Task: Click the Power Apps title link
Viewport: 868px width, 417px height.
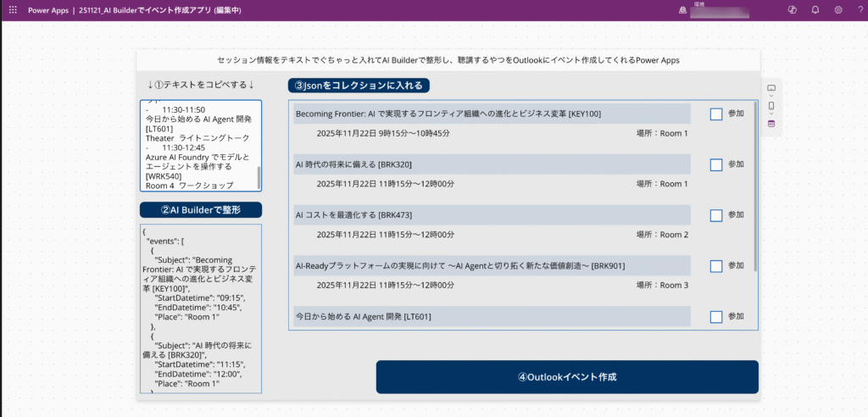Action: pos(48,9)
